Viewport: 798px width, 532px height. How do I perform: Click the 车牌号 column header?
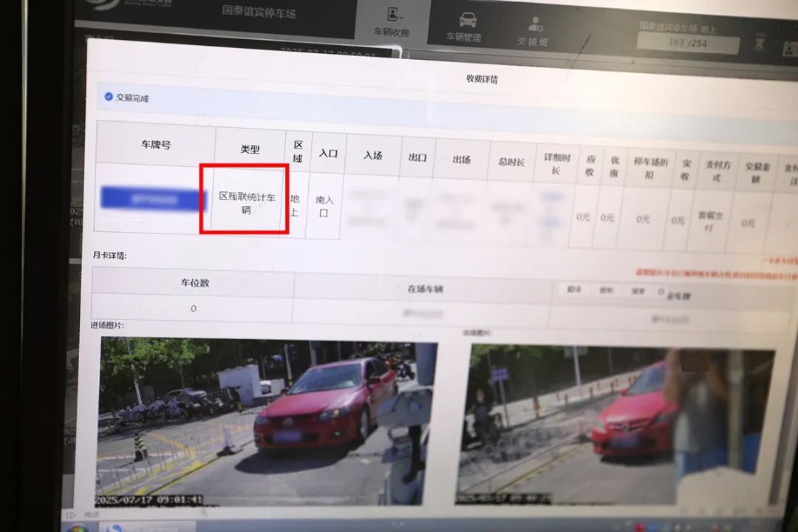[x=156, y=145]
